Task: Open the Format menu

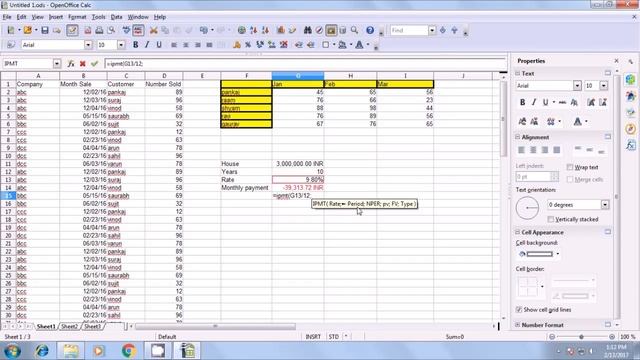Action: pos(77,17)
